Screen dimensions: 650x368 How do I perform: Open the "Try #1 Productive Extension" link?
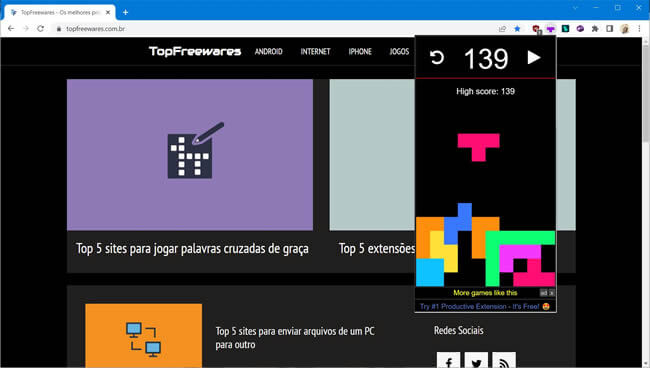click(x=480, y=306)
